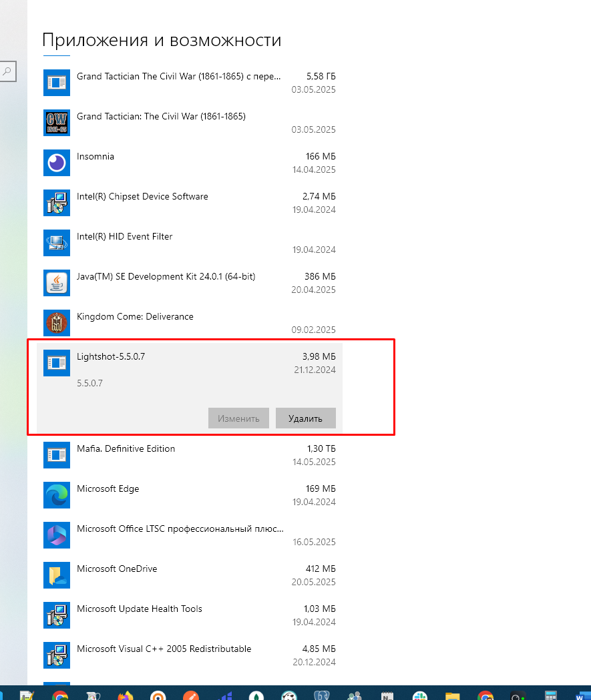
Task: Click the 386 МБ size of Java
Action: coord(321,276)
